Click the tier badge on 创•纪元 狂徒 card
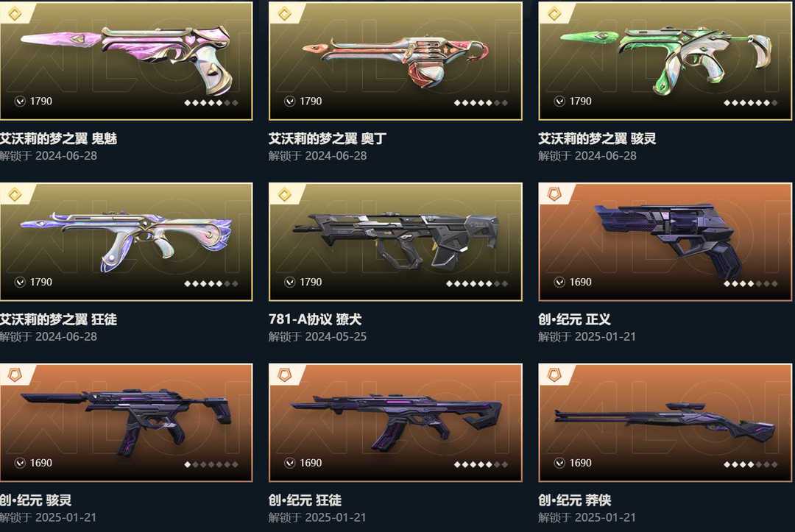 (x=285, y=375)
